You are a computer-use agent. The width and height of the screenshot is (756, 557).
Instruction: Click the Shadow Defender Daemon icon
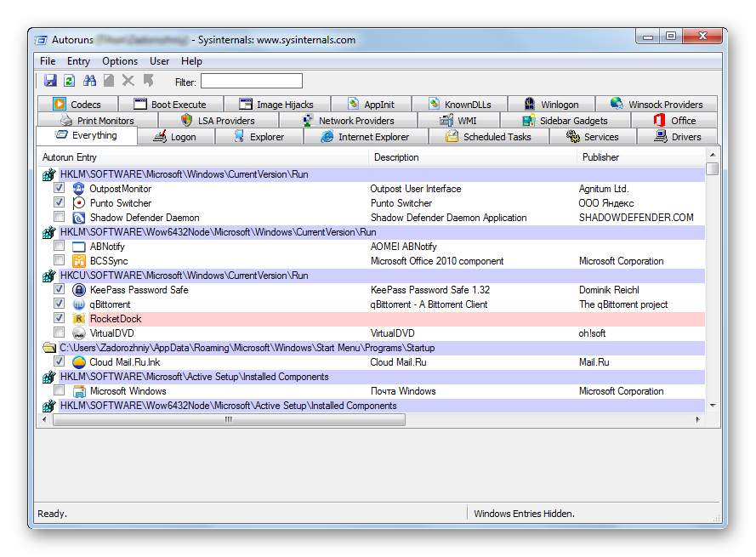(x=78, y=218)
